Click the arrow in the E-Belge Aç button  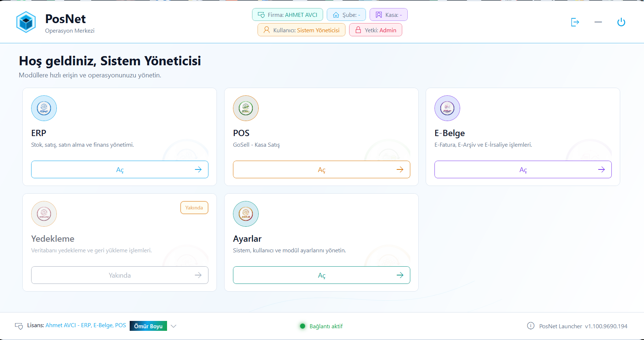tap(602, 169)
